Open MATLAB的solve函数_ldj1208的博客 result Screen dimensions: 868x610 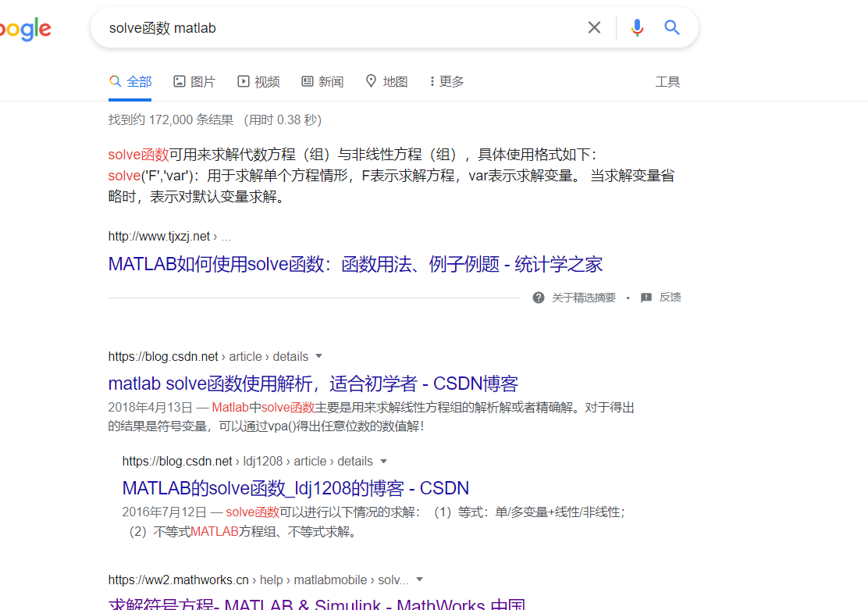tap(296, 488)
